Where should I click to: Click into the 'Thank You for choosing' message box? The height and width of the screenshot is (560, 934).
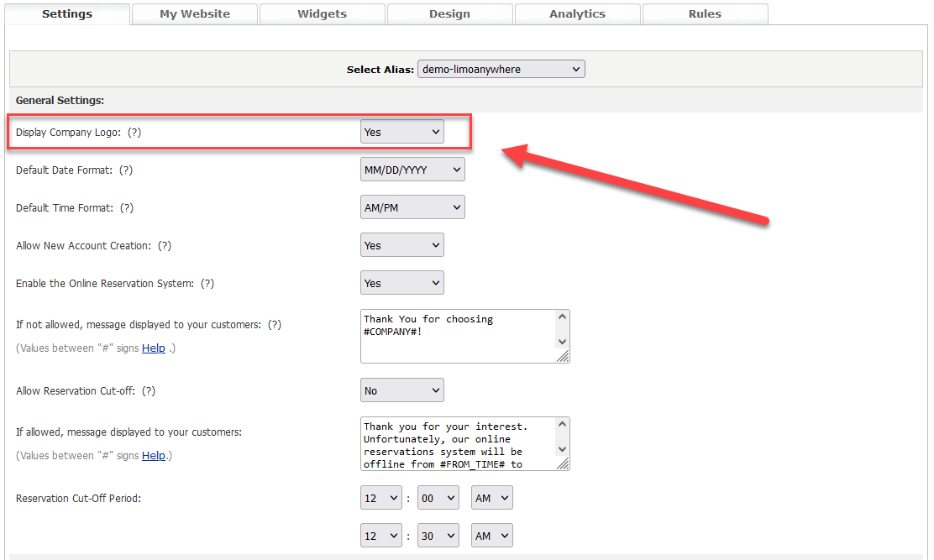[x=458, y=336]
